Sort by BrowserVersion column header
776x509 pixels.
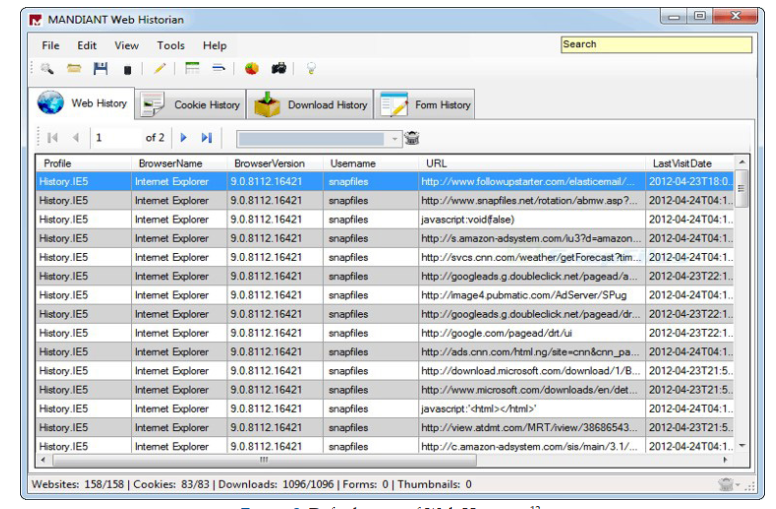coord(275,163)
